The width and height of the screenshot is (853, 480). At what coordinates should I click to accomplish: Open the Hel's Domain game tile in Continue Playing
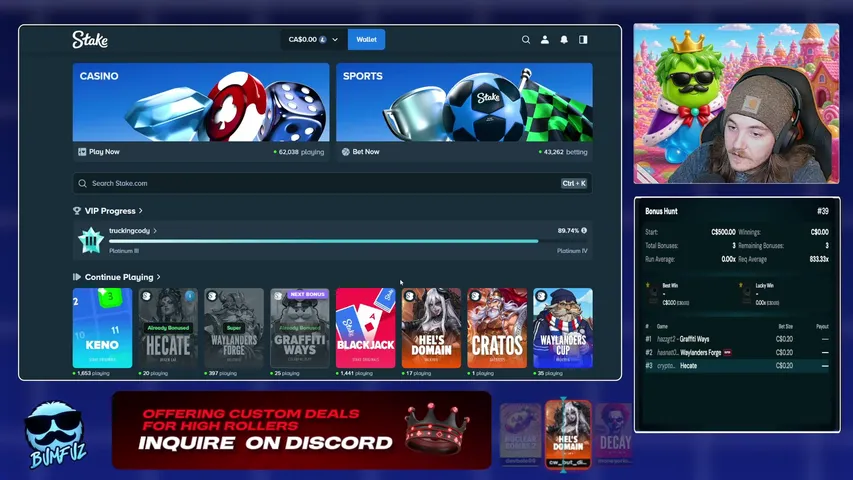coord(431,328)
